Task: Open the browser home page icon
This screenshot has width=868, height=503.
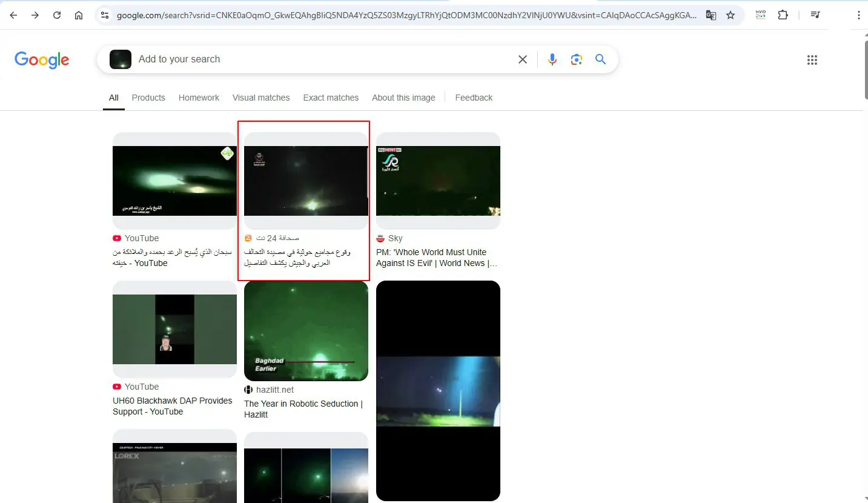Action: 79,15
